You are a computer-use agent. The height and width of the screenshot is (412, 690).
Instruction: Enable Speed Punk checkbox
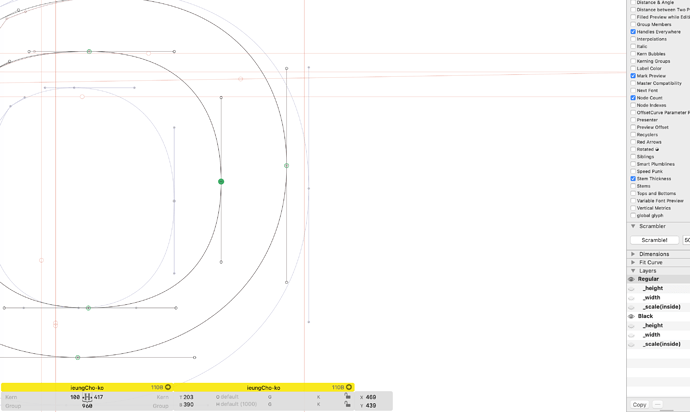pyautogui.click(x=633, y=171)
